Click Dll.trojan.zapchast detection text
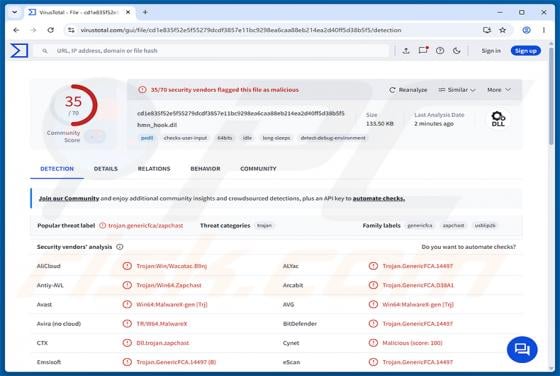Image resolution: width=560 pixels, height=376 pixels. [163, 343]
